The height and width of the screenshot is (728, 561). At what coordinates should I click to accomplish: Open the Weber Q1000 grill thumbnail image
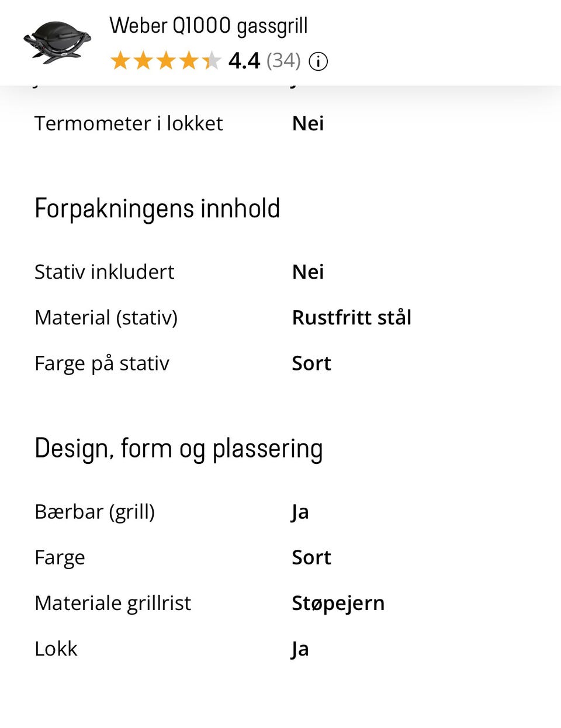click(57, 42)
